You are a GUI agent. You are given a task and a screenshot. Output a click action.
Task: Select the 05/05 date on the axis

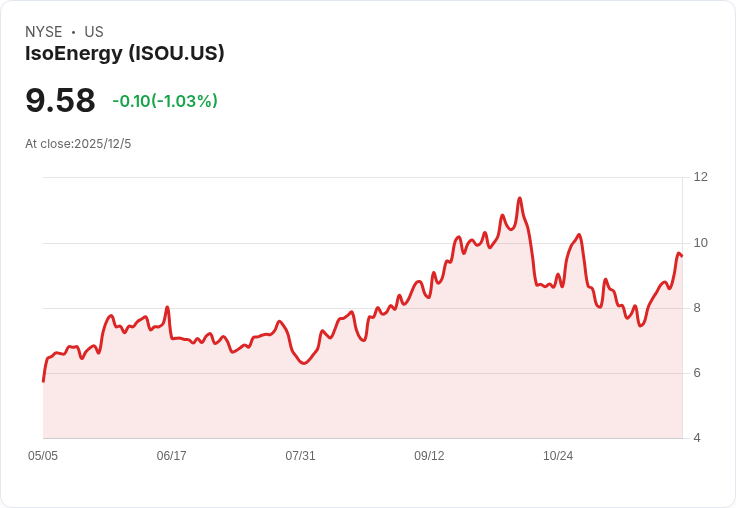(x=43, y=456)
